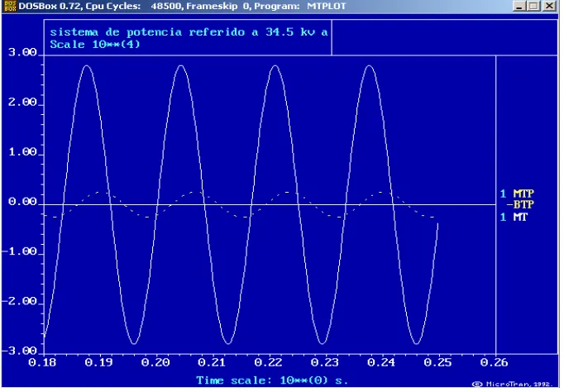This screenshot has height=392, width=564.
Task: Click the 'Scale 10**(4)' label
Action: pos(95,45)
